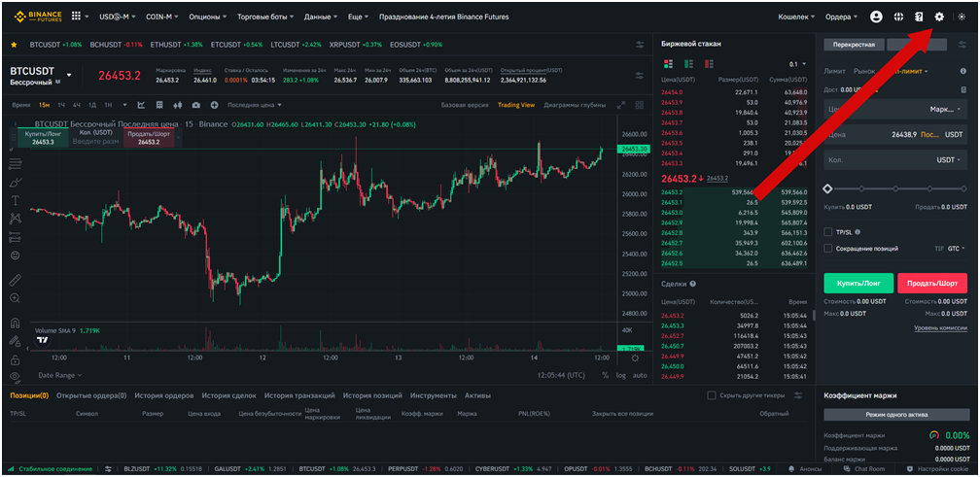Image resolution: width=980 pixels, height=477 pixels.
Task: Toggle log scale on chart
Action: [x=620, y=375]
